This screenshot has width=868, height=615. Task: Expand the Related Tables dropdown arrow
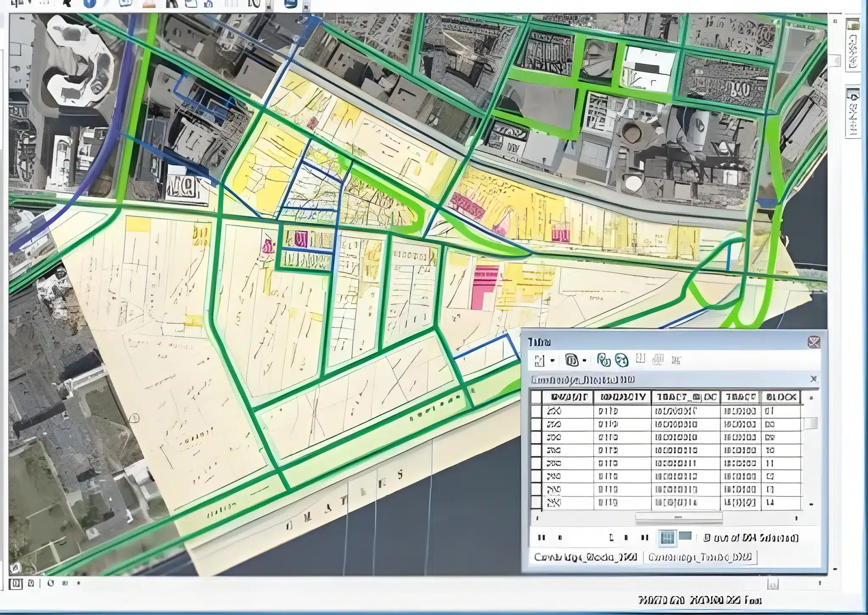584,361
